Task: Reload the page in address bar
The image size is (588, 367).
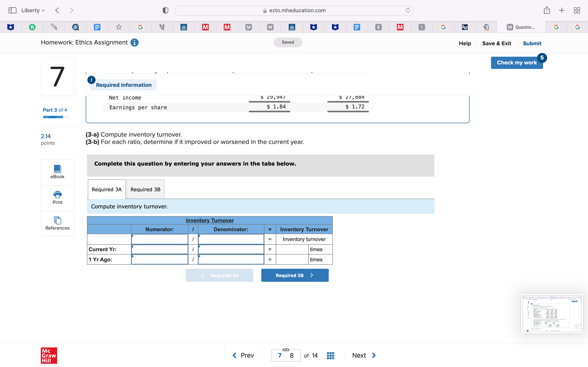Action: click(408, 10)
